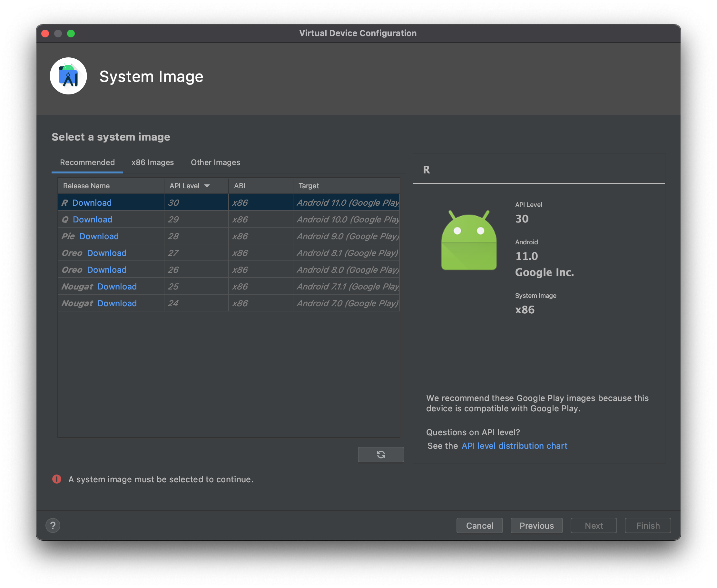717x588 pixels.
Task: Click Download link for Pie release
Action: (99, 236)
